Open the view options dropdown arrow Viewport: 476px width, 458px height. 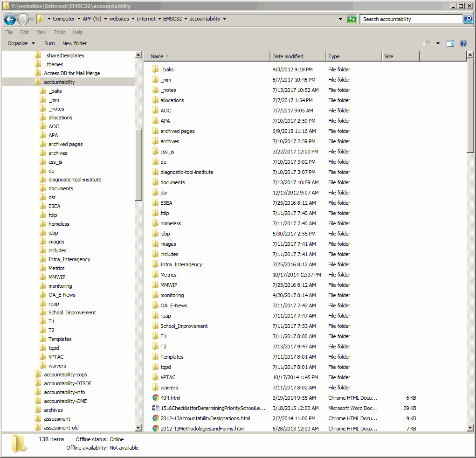[438, 43]
